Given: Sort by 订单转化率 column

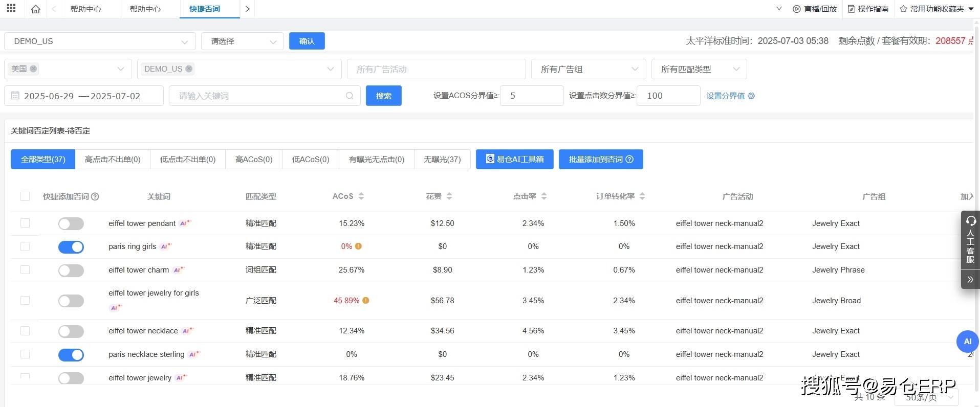Looking at the screenshot, I should [x=642, y=196].
